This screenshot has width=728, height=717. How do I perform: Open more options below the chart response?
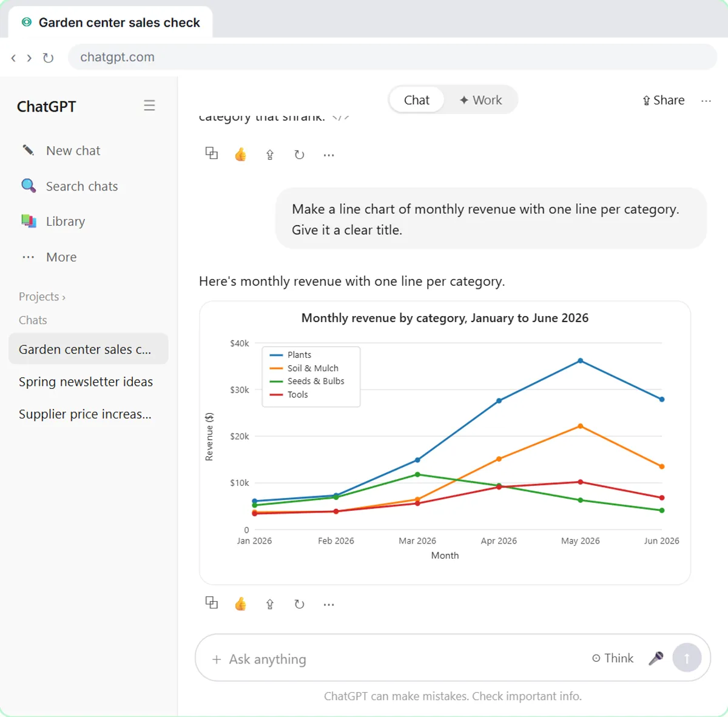pyautogui.click(x=329, y=604)
